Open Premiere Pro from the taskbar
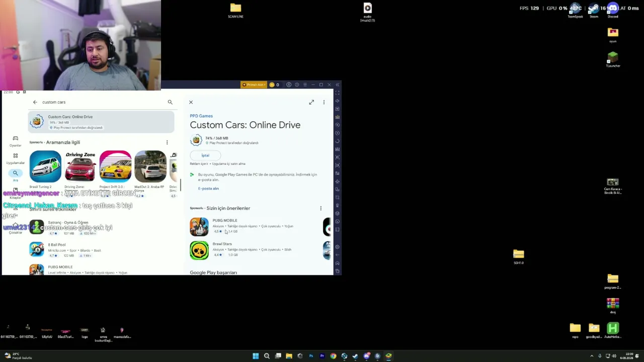 tap(322, 356)
